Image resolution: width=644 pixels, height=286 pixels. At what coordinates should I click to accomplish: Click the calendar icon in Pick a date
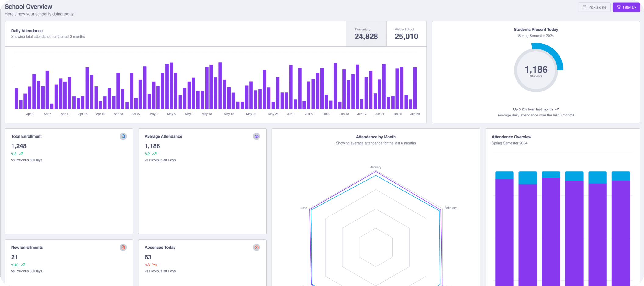pyautogui.click(x=584, y=7)
